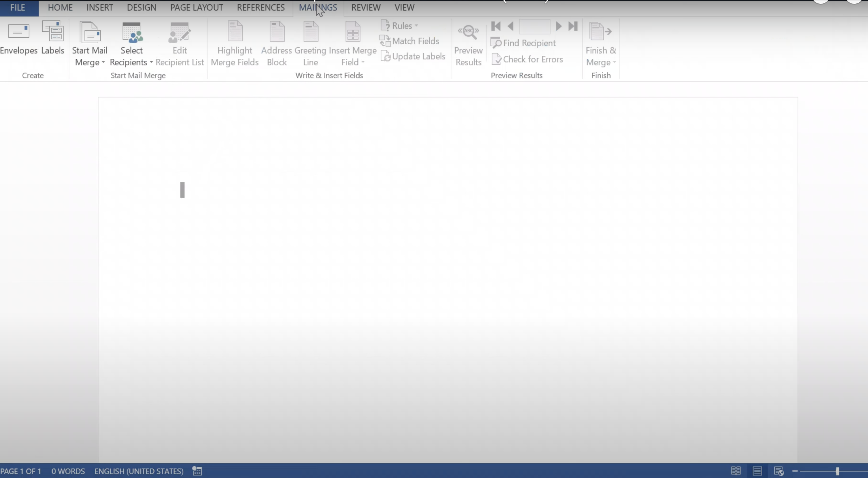Image resolution: width=868 pixels, height=478 pixels.
Task: Open the FILE tab
Action: (x=18, y=7)
